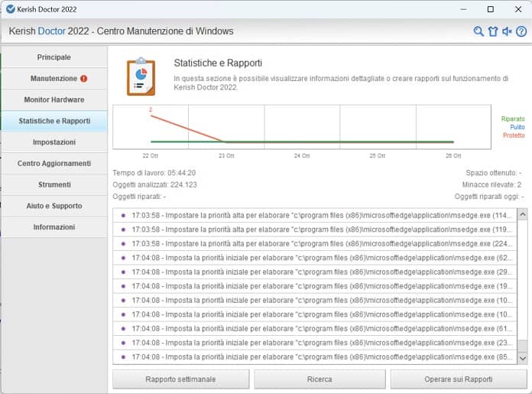Select the 17:04:08 log entry ending (29
Viewport: 532px width, 394px height.
coord(314,272)
